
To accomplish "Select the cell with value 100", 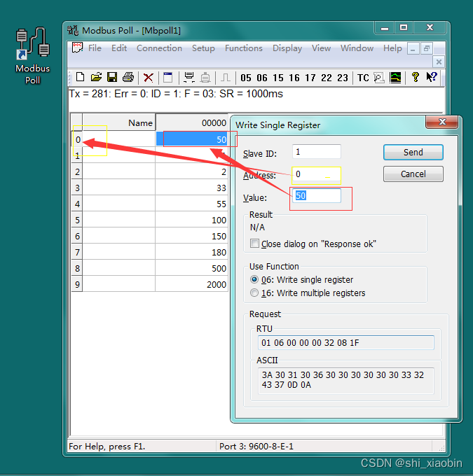I will click(x=191, y=220).
